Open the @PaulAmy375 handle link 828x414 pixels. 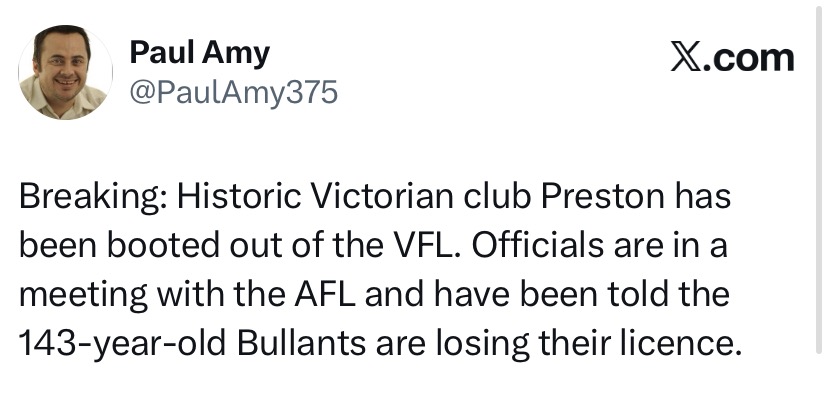[x=234, y=93]
